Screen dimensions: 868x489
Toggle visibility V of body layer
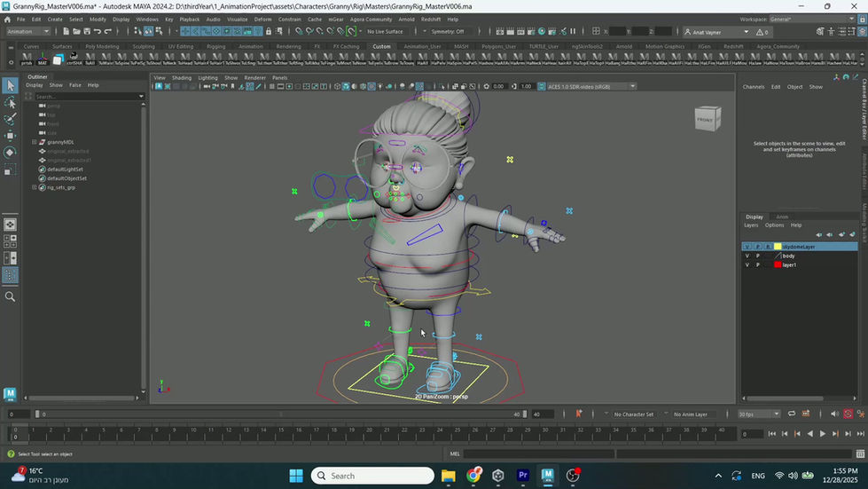(747, 256)
